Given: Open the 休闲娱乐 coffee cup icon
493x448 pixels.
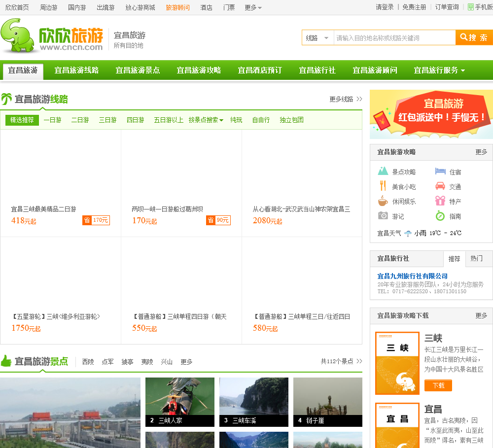Looking at the screenshot, I should click(x=383, y=201).
